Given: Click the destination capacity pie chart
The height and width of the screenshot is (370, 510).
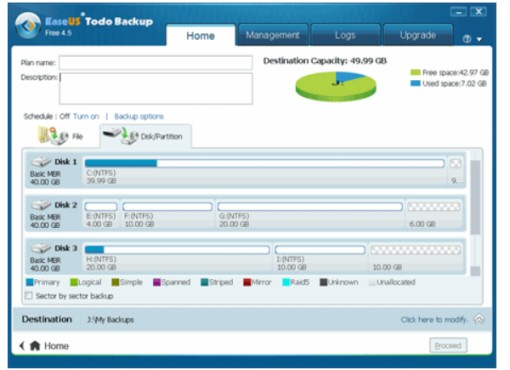Looking at the screenshot, I should pyautogui.click(x=336, y=86).
